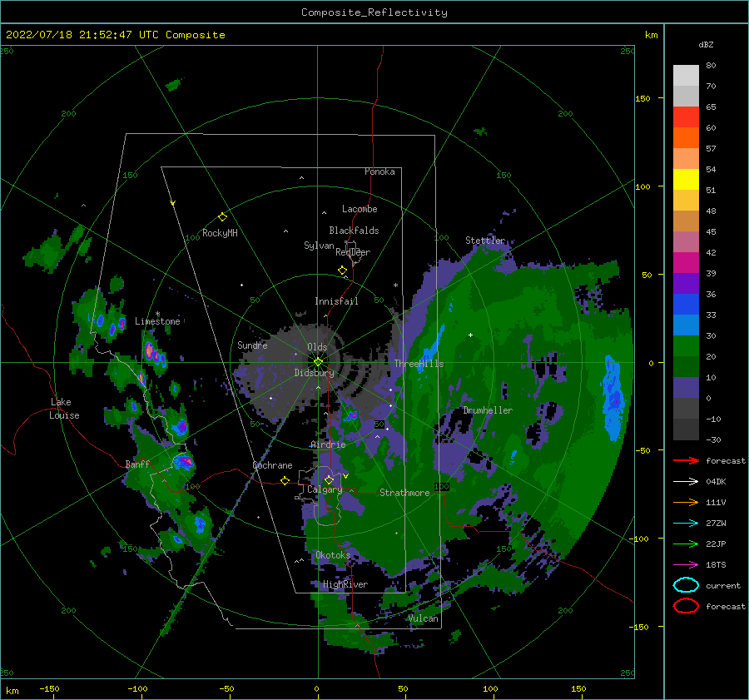Select the Calgary label

[x=325, y=489]
